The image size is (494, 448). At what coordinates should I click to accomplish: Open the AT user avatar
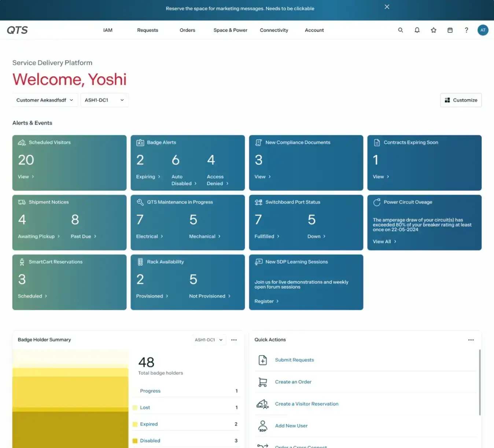(x=483, y=30)
